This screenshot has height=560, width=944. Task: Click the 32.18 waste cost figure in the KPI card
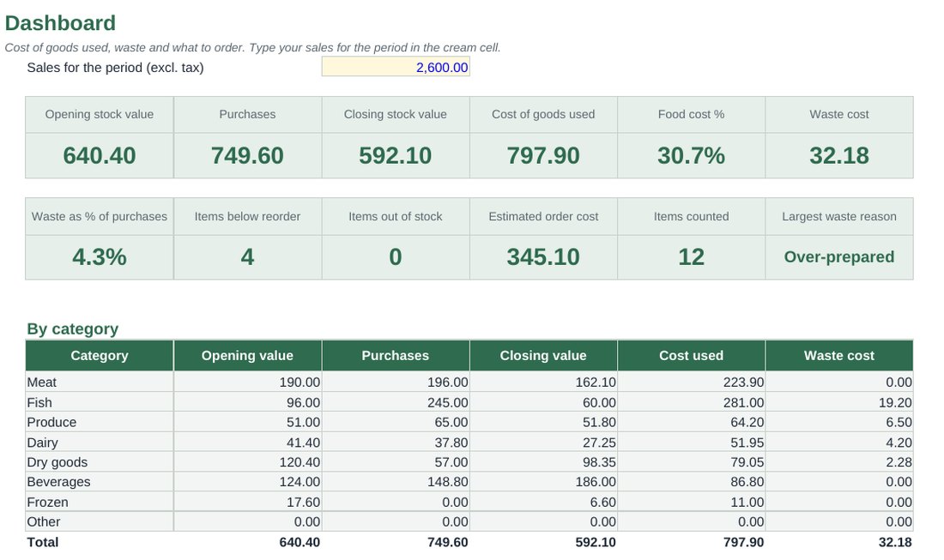tap(839, 156)
